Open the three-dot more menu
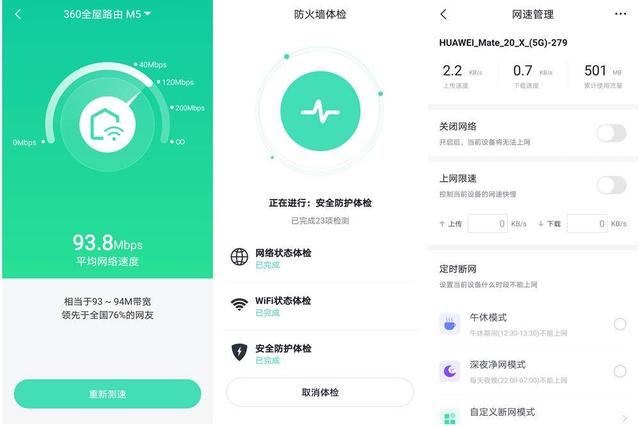Image resolution: width=640 pixels, height=426 pixels. click(x=620, y=14)
